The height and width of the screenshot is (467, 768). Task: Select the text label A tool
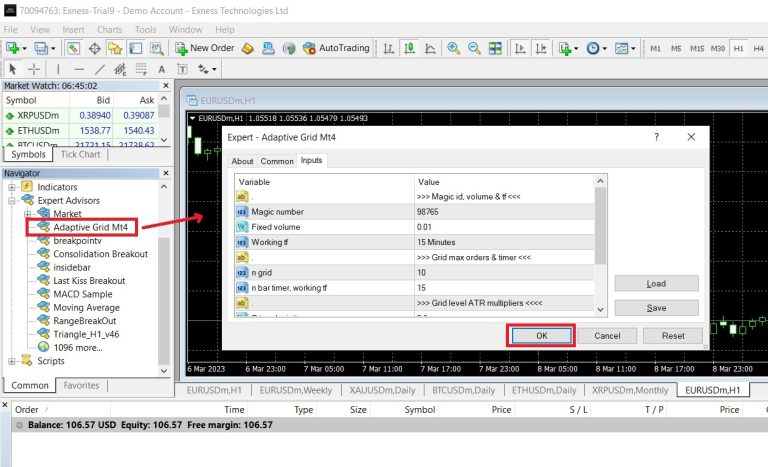tap(162, 69)
